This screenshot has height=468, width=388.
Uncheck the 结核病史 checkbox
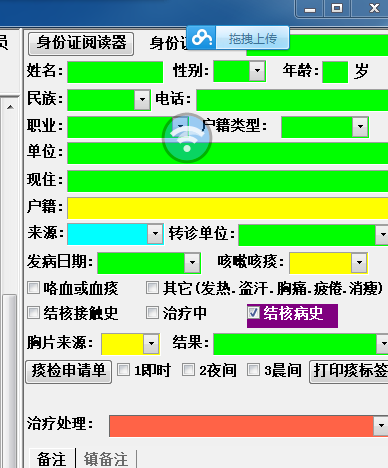click(x=253, y=312)
